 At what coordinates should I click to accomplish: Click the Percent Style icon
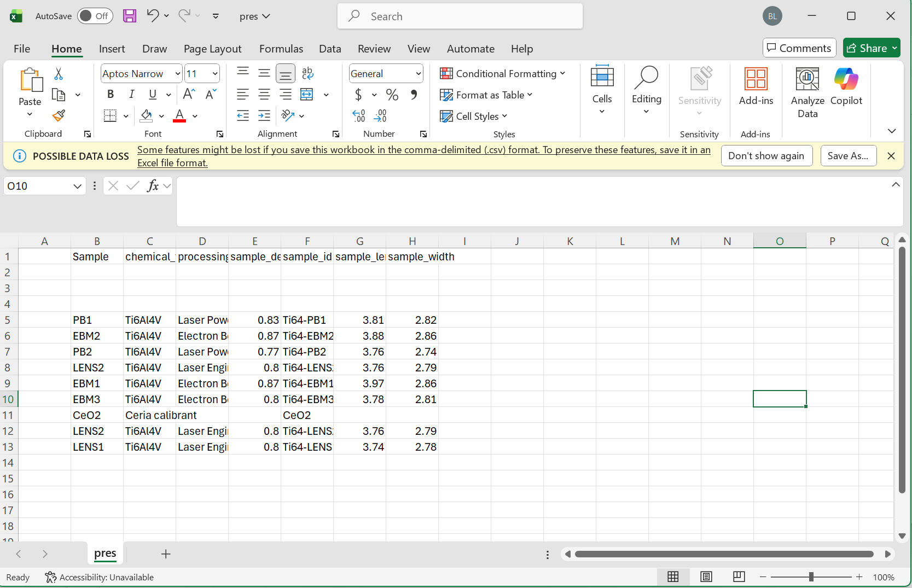[392, 95]
